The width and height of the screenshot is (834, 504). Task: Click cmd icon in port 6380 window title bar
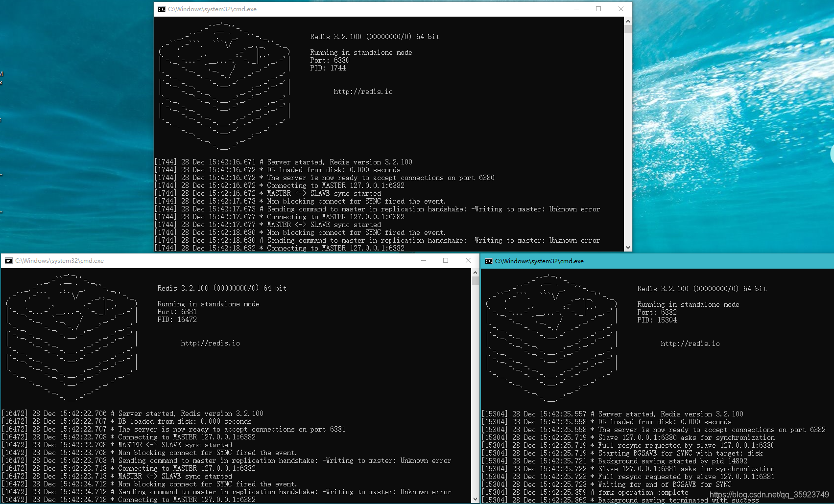[x=162, y=9]
